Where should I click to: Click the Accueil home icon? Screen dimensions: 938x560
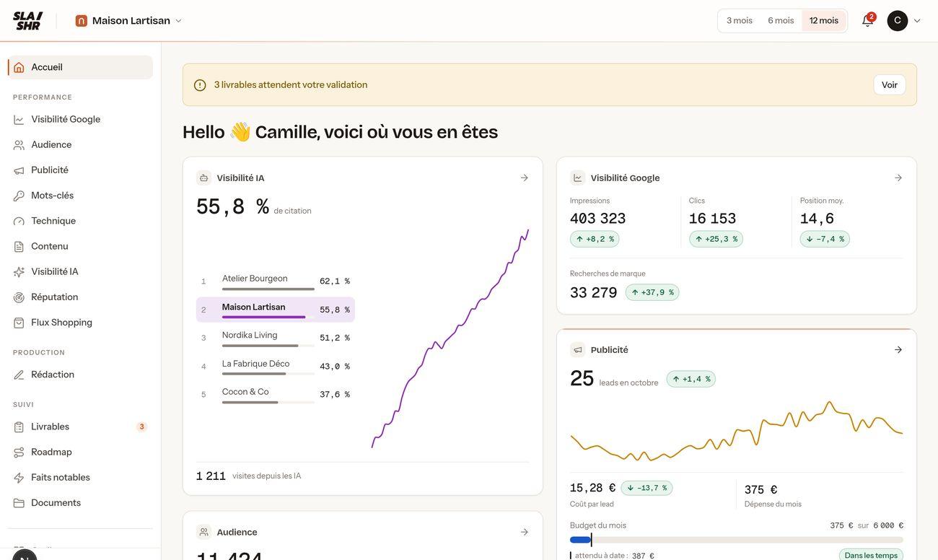pos(19,67)
